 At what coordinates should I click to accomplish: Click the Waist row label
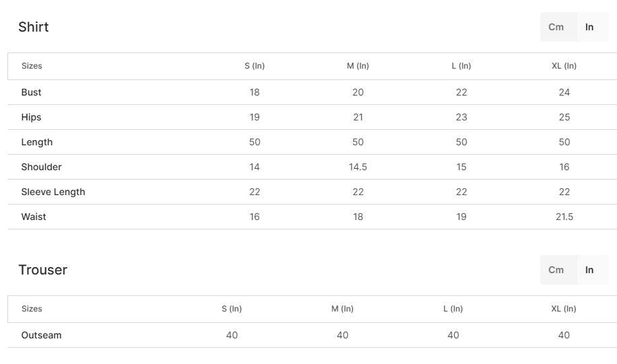tap(34, 217)
